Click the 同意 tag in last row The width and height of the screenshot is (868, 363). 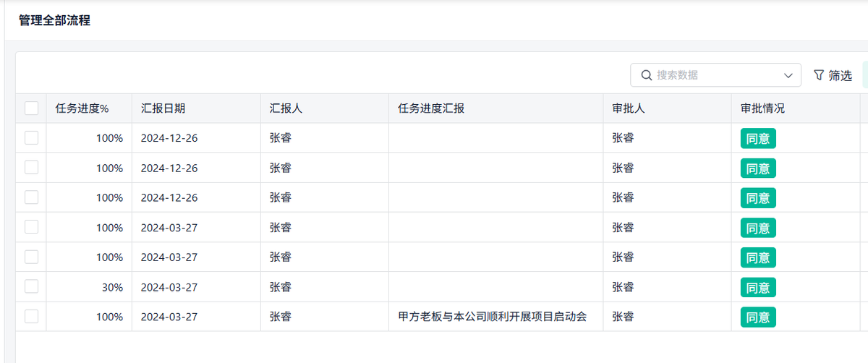pos(758,317)
